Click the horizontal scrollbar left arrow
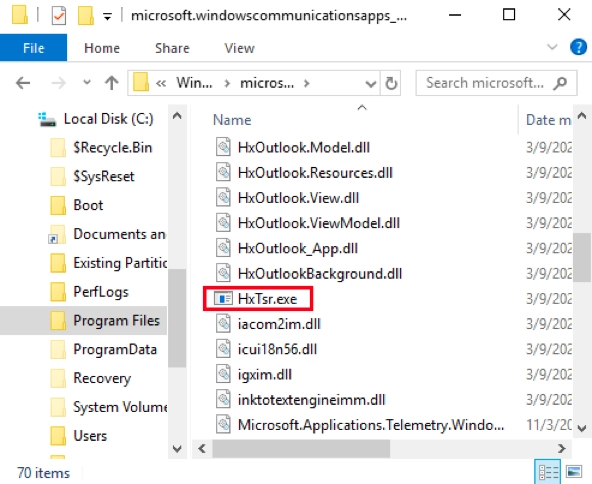This screenshot has height=484, width=592. (x=202, y=449)
